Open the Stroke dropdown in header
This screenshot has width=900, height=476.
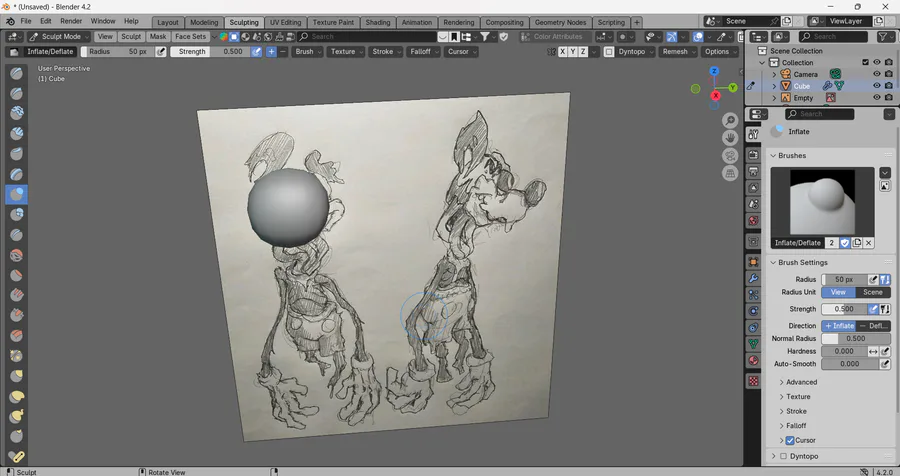coord(386,52)
